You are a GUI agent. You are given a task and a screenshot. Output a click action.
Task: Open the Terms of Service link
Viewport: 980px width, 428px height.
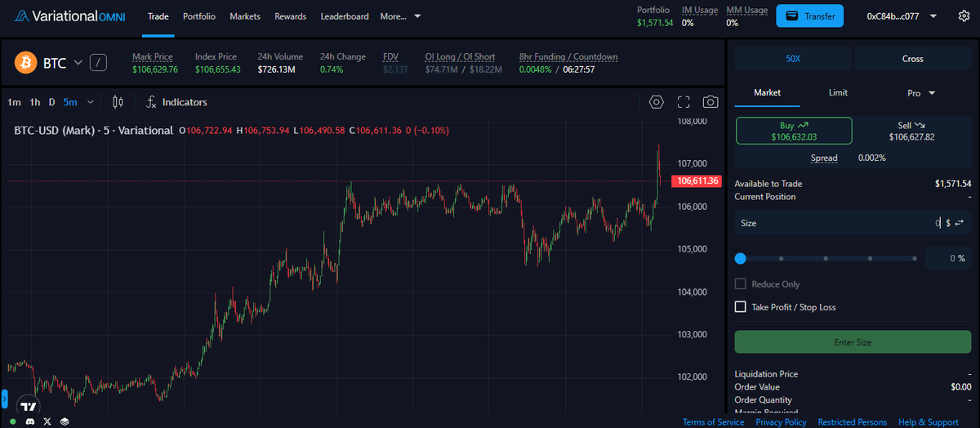tap(713, 421)
